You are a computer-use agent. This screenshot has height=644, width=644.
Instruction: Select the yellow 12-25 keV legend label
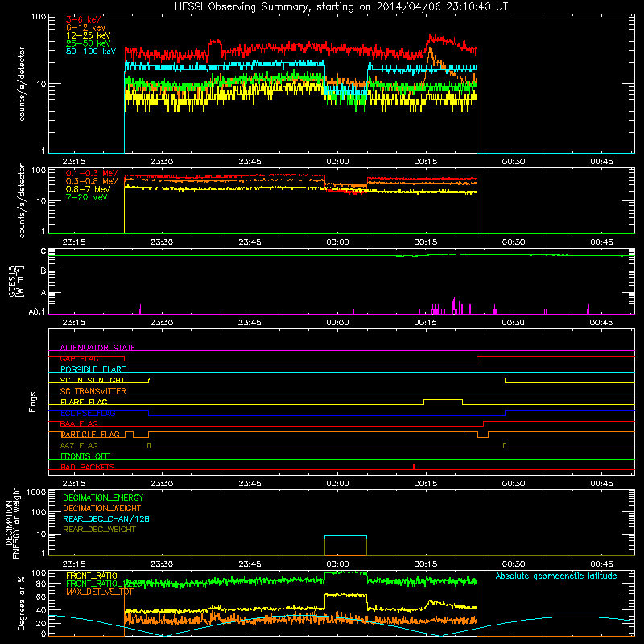(x=89, y=35)
